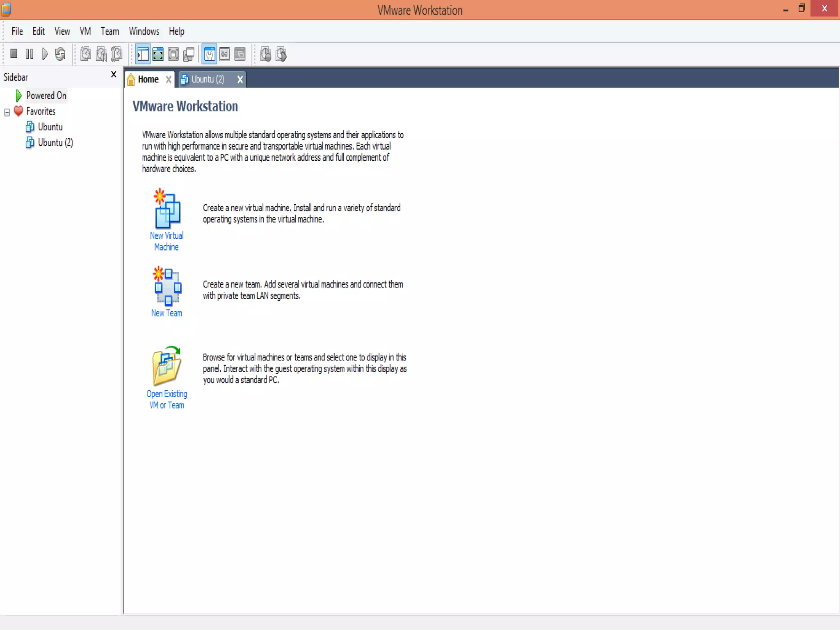Click the Open Existing VM folder icon
Screen dimensions: 840x630
click(167, 365)
